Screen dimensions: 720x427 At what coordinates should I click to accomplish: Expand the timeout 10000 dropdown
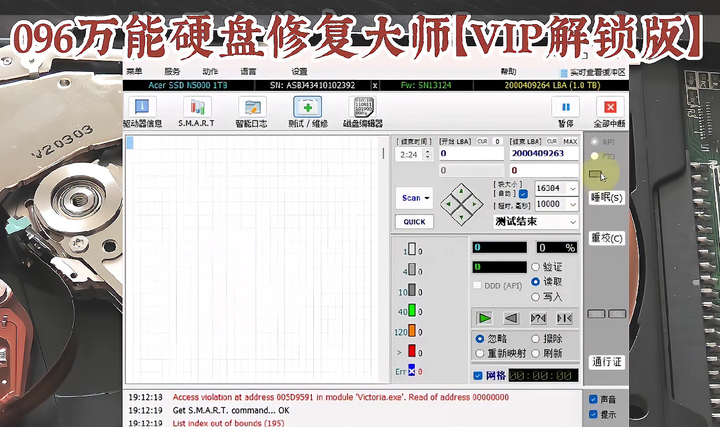tap(573, 204)
